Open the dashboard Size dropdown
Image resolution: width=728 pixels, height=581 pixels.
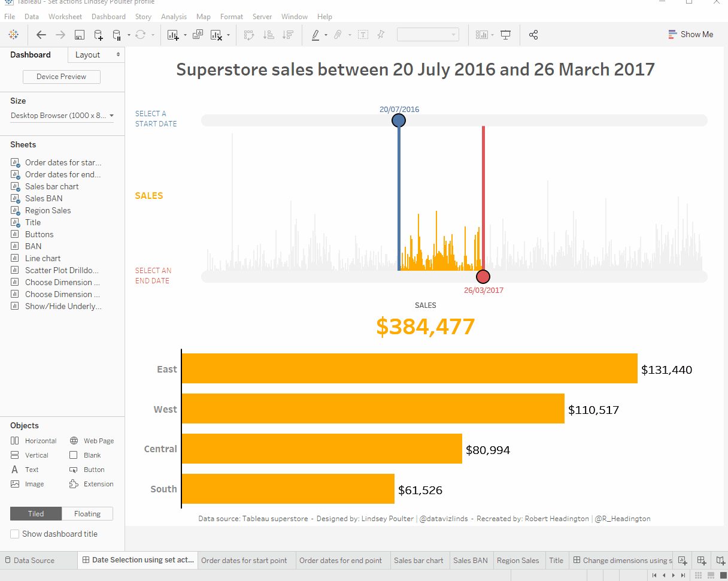point(62,116)
